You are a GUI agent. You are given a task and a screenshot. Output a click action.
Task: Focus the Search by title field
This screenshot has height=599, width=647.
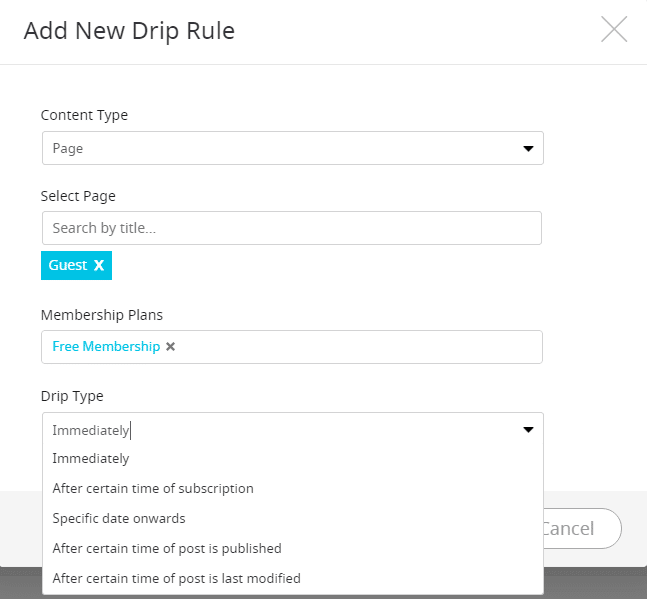292,228
